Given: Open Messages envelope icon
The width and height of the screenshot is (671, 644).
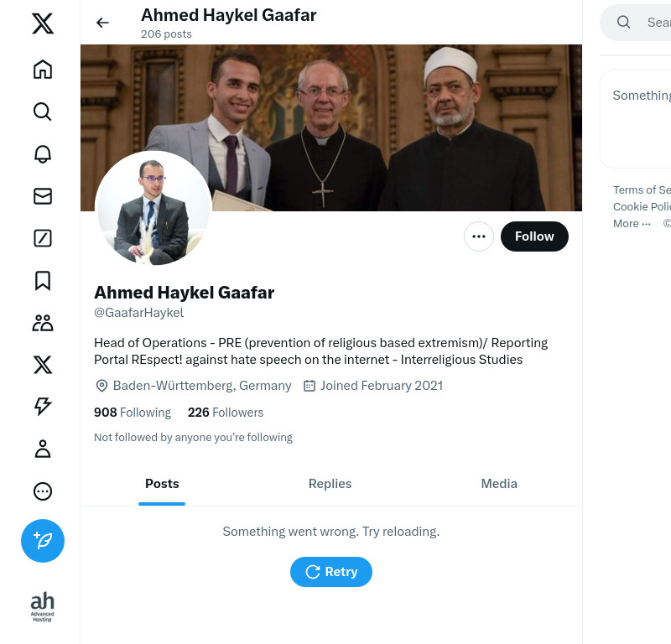Looking at the screenshot, I should (x=43, y=196).
